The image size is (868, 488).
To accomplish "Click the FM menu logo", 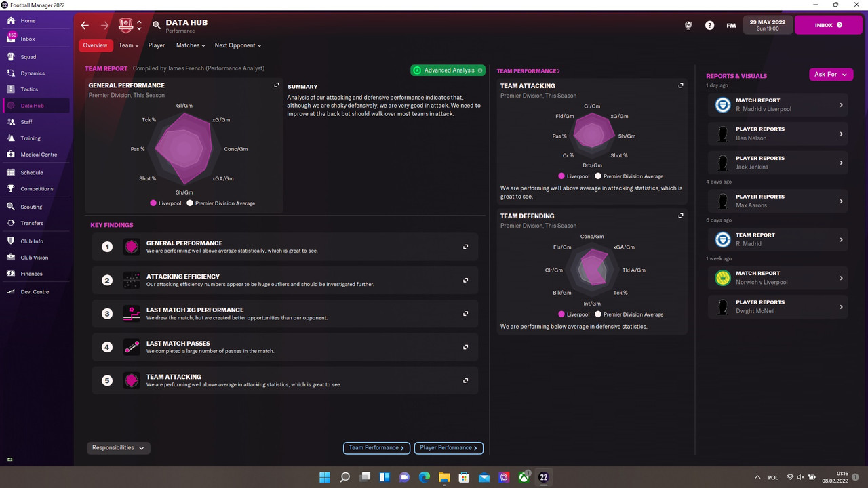I will tap(731, 25).
